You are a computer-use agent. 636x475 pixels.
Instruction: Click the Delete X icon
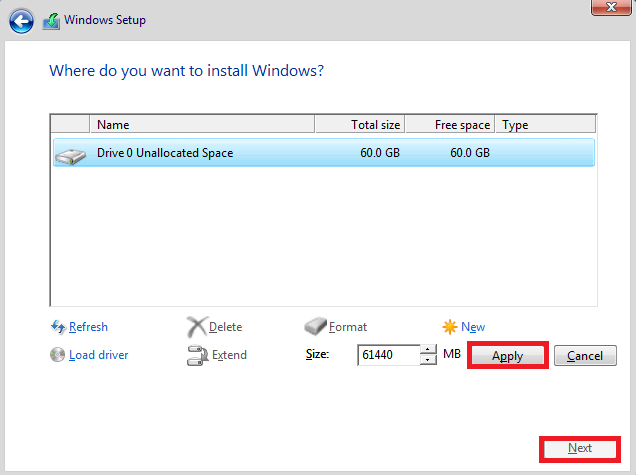point(197,327)
